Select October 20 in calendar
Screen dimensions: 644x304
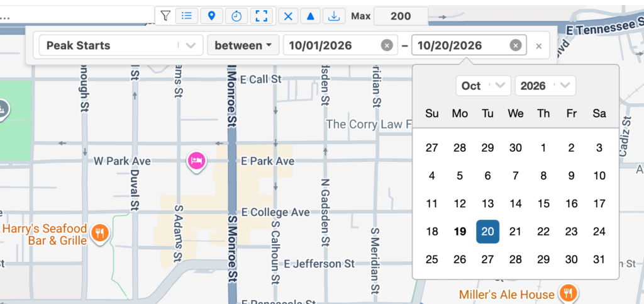487,232
